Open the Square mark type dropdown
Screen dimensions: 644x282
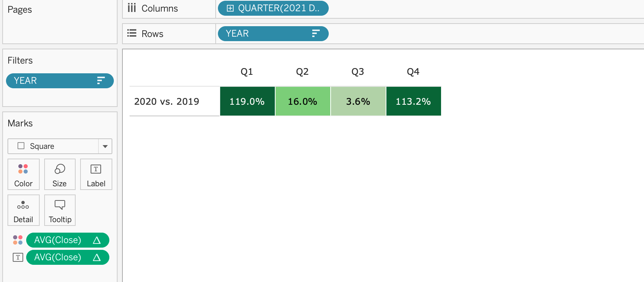tap(105, 146)
